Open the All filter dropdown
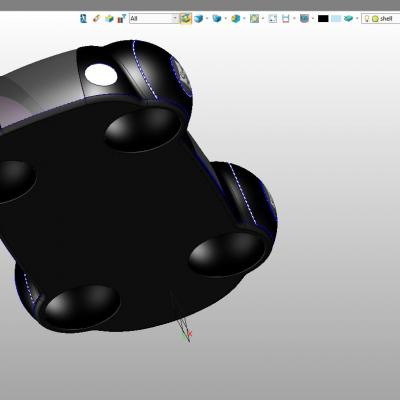This screenshot has height=400, width=400. 154,18
